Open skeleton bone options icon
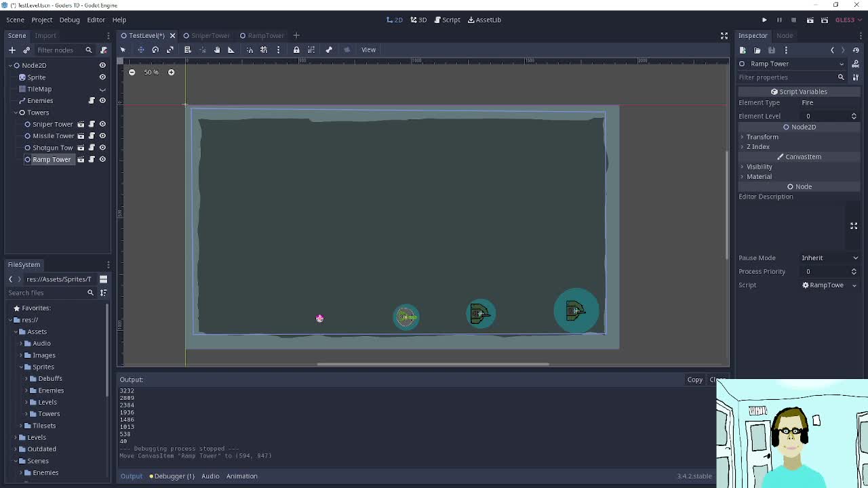The width and height of the screenshot is (868, 488). coord(329,49)
